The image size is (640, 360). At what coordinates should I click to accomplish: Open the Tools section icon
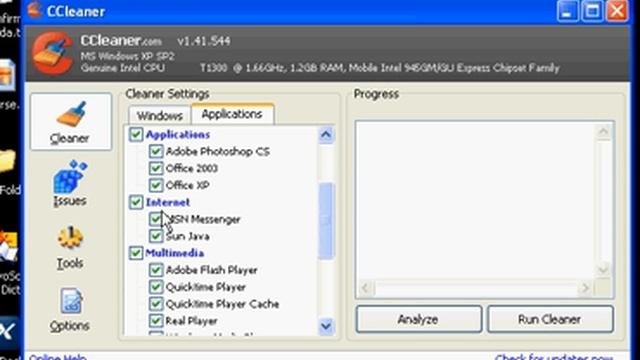pyautogui.click(x=70, y=238)
